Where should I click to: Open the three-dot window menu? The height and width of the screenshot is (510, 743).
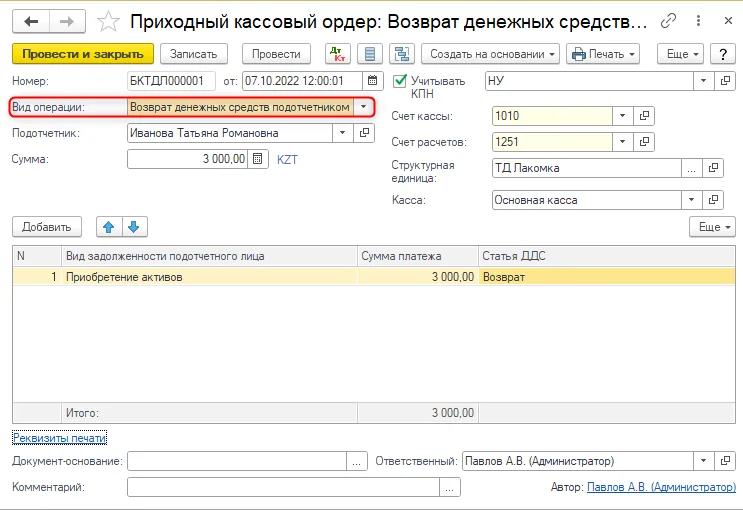coord(698,21)
